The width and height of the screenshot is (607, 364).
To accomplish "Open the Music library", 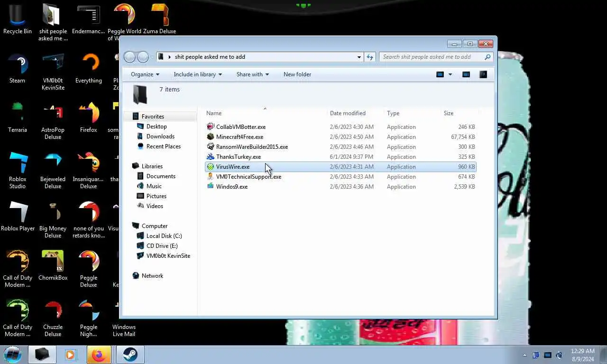I will [x=154, y=186].
